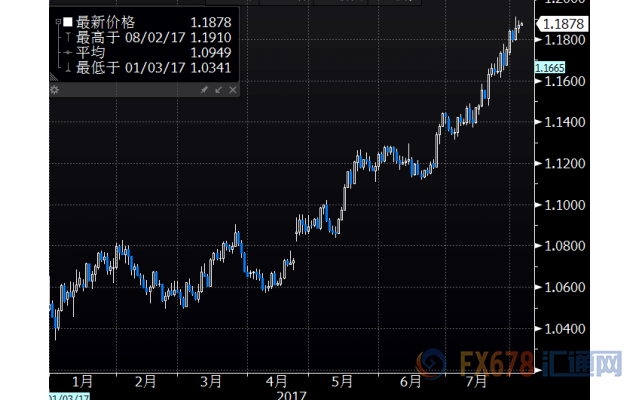The image size is (640, 400).
Task: Select the 平均 average marker icon
Action: [66, 50]
